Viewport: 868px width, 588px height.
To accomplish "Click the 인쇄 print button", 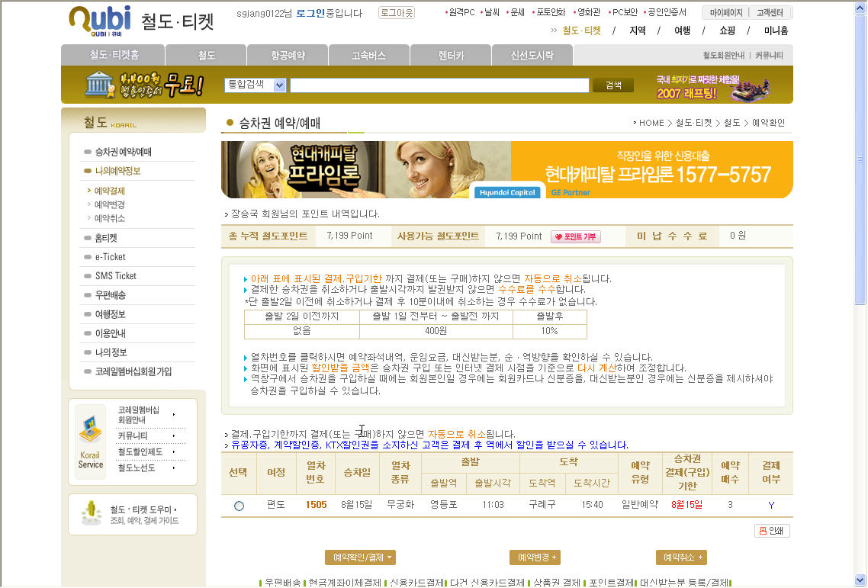I will pos(772,530).
